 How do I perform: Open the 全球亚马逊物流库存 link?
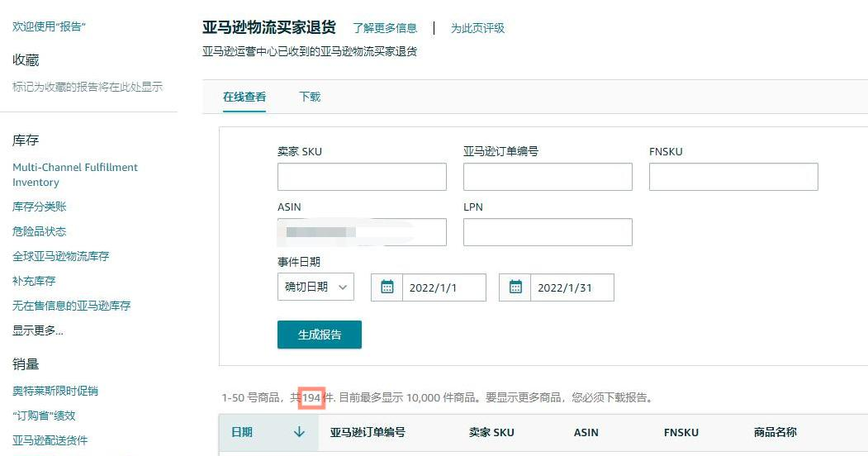pos(61,256)
